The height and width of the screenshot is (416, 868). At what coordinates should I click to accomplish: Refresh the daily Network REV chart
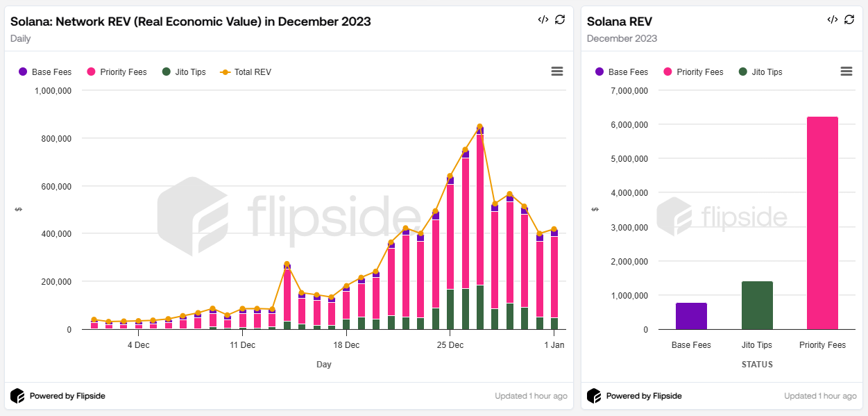point(560,19)
